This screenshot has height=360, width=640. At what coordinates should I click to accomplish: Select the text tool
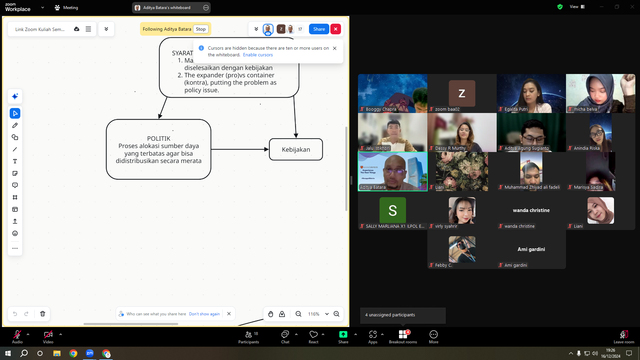click(15, 161)
